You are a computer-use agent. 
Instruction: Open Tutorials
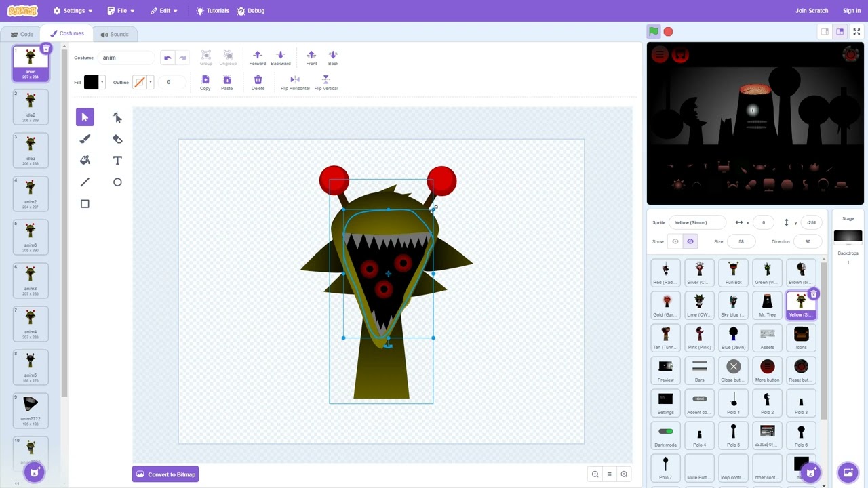point(213,11)
